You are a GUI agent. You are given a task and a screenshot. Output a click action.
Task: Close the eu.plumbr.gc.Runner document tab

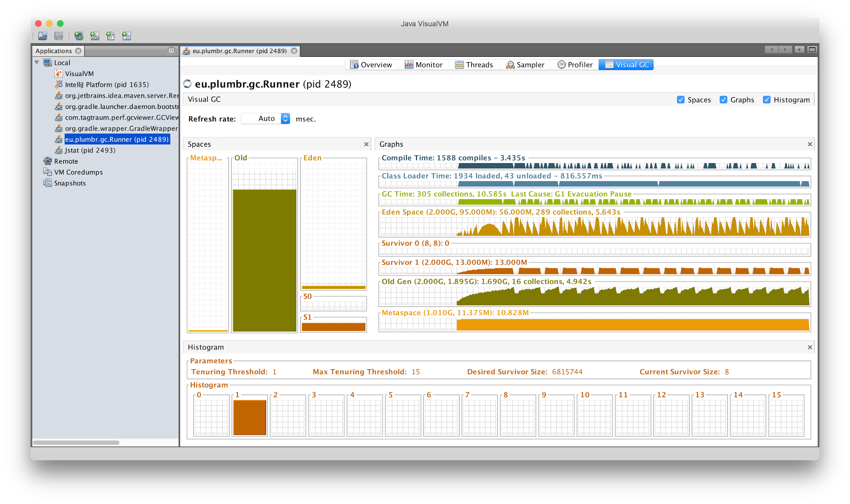click(x=294, y=51)
